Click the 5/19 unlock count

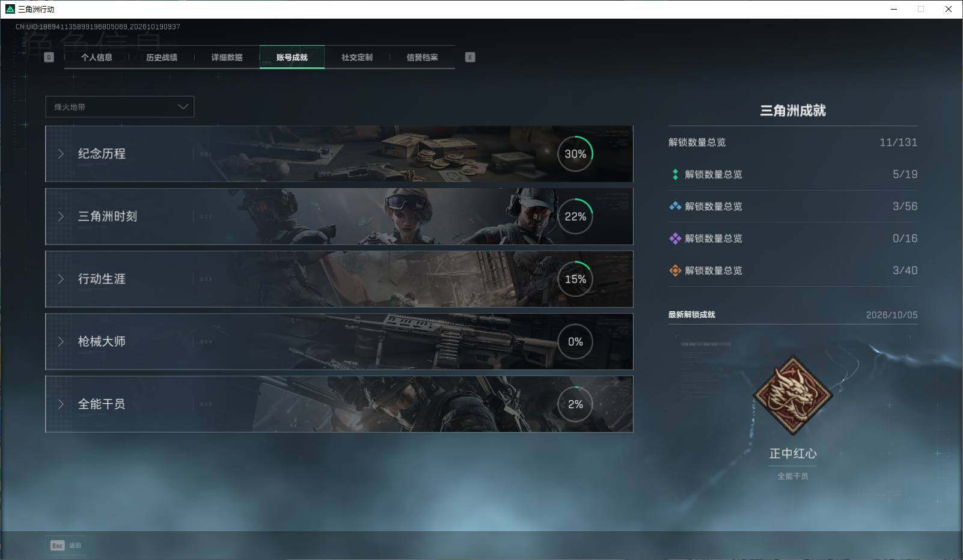pyautogui.click(x=905, y=174)
